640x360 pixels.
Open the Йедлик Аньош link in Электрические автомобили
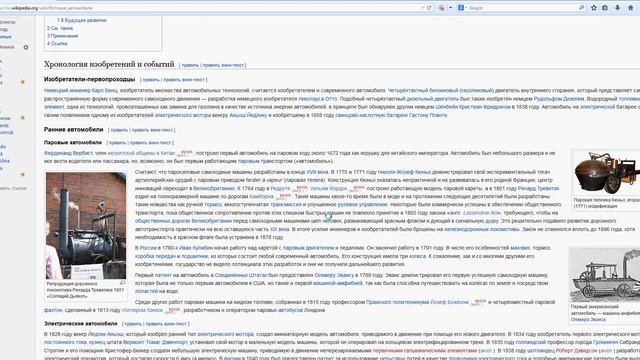pyautogui.click(x=106, y=334)
